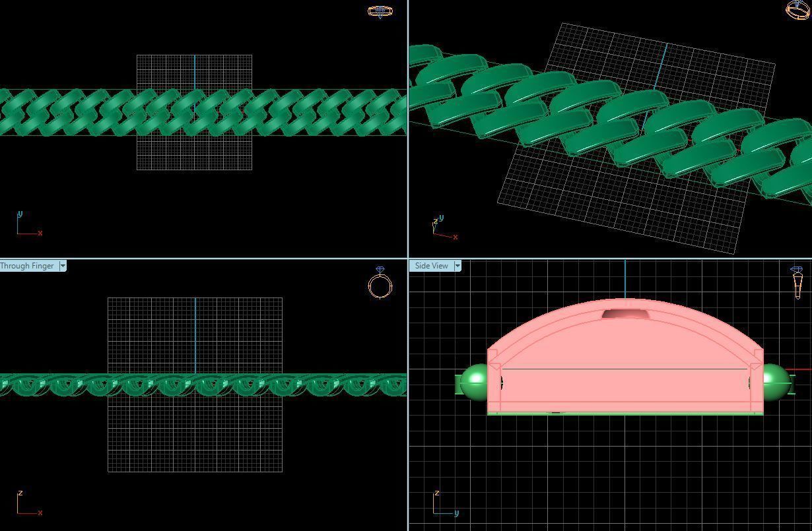Screen dimensions: 812x531
Task: Open the Through Finger viewport dropdown arrow
Action: point(63,266)
